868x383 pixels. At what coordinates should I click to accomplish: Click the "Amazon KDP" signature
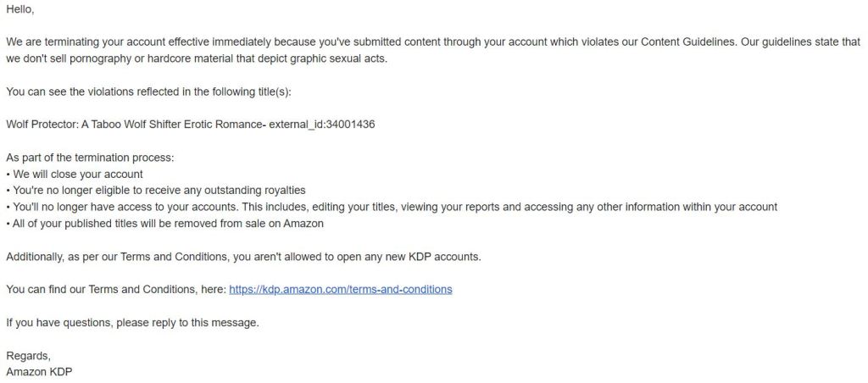[39, 371]
